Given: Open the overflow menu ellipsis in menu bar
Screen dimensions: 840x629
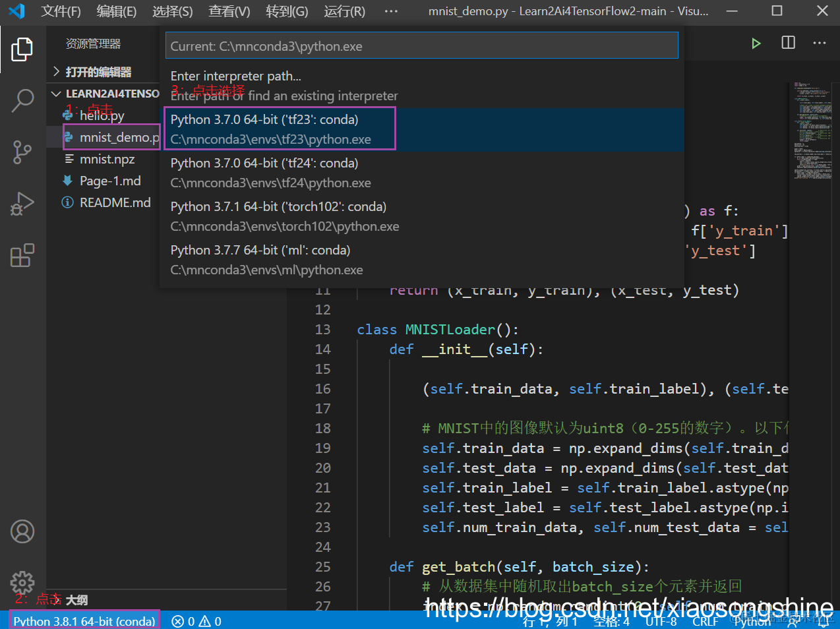Looking at the screenshot, I should click(391, 11).
